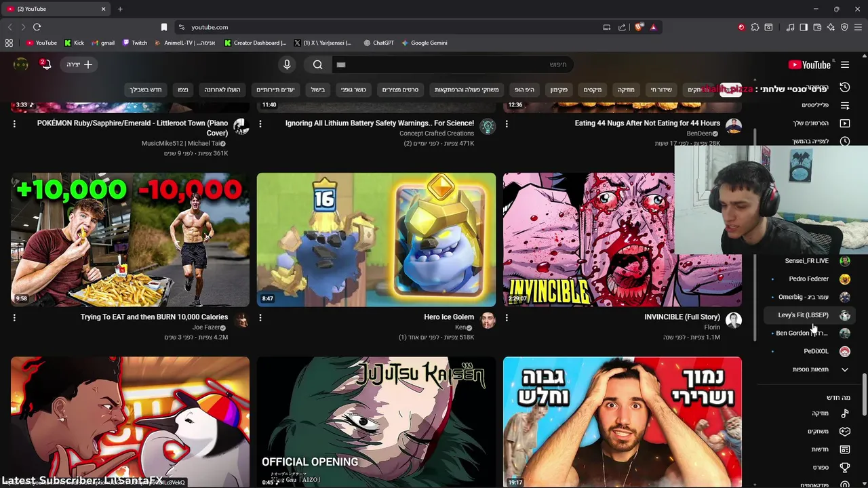Select the כושר גופני filter chip

tap(353, 89)
